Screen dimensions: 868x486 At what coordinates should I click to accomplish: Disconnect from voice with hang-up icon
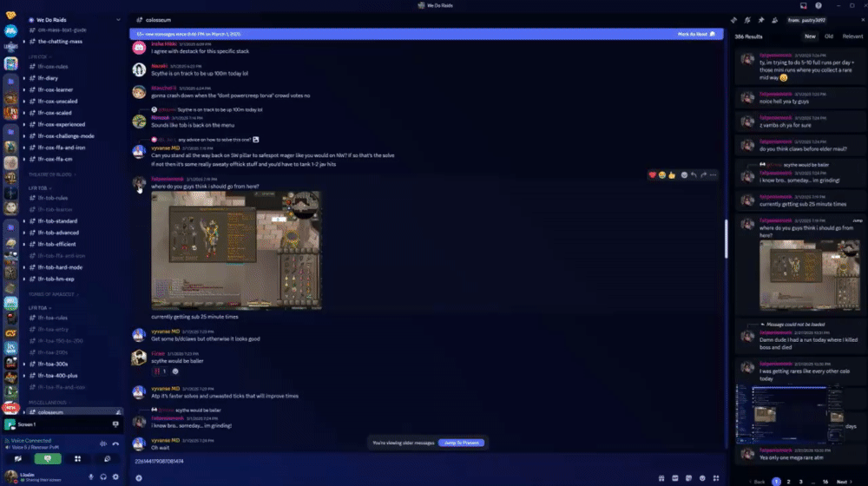click(115, 444)
